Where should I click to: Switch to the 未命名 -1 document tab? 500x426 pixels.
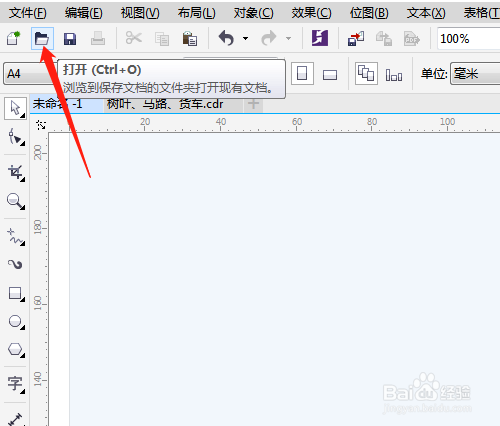coord(67,104)
